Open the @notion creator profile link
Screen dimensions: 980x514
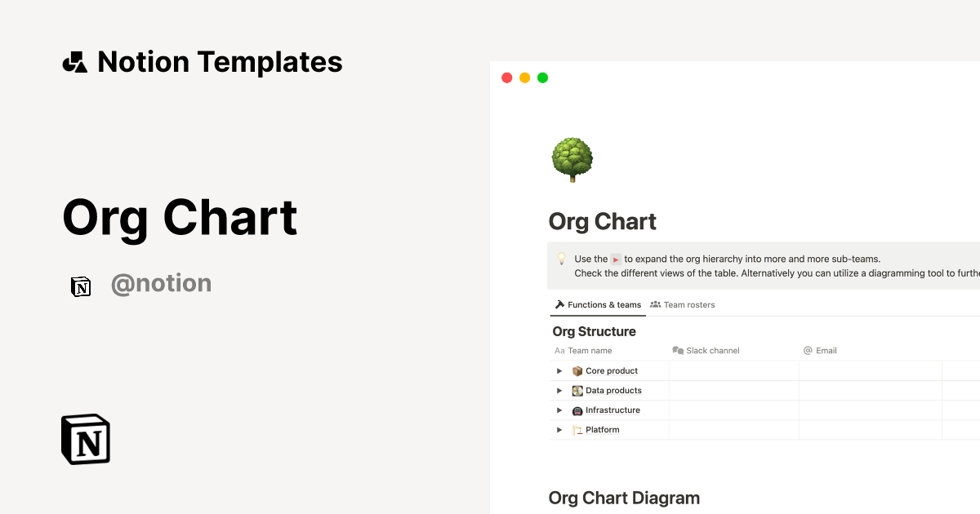point(161,283)
